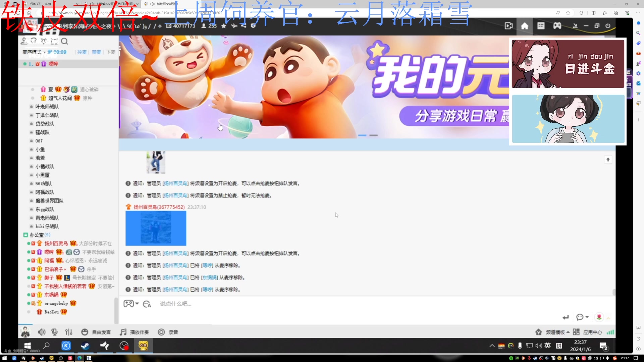The height and width of the screenshot is (362, 644).
Task: Select user orangebaby in channel list
Action: (x=56, y=303)
